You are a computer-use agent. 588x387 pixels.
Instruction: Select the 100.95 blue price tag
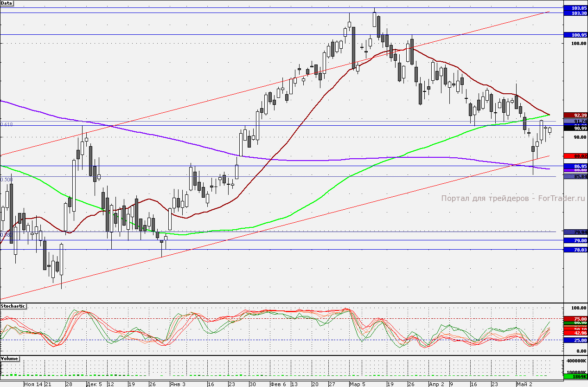(x=575, y=35)
